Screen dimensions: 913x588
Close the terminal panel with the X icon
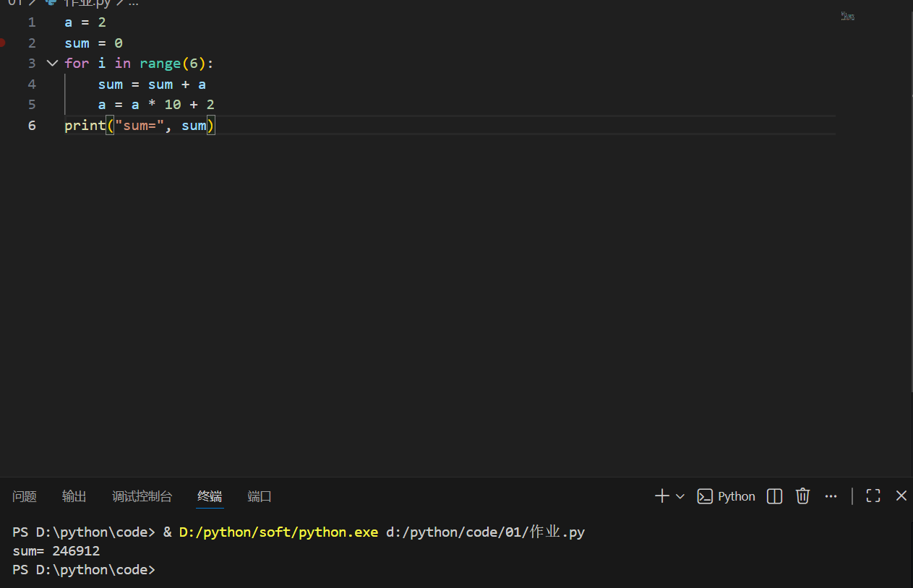pyautogui.click(x=901, y=496)
